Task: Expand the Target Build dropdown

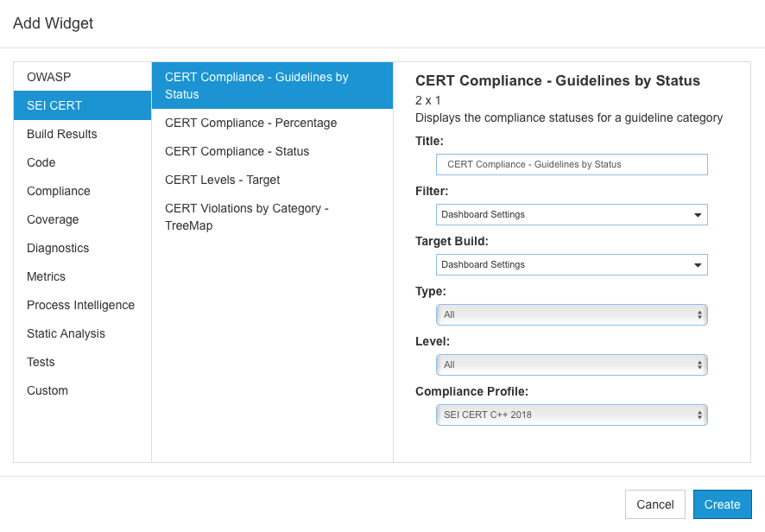Action: click(x=572, y=264)
